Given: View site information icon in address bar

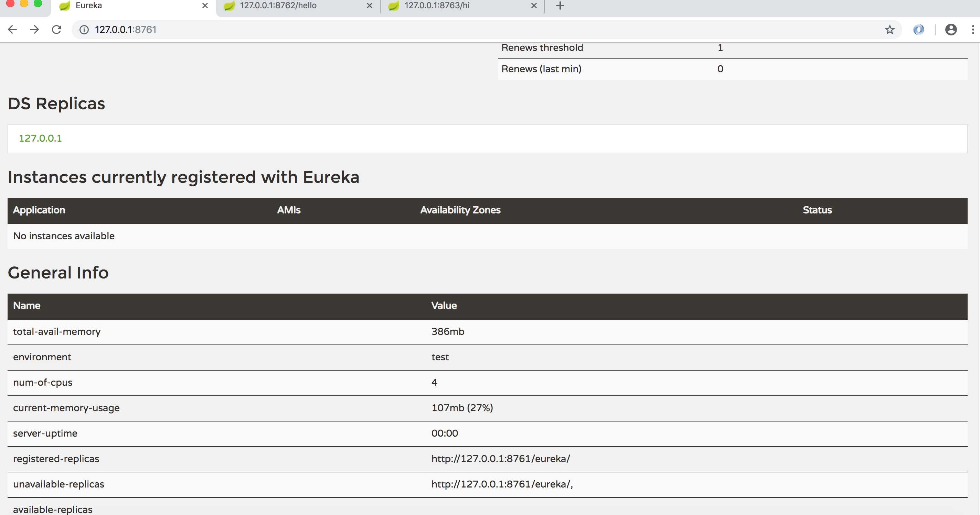Looking at the screenshot, I should click(84, 30).
